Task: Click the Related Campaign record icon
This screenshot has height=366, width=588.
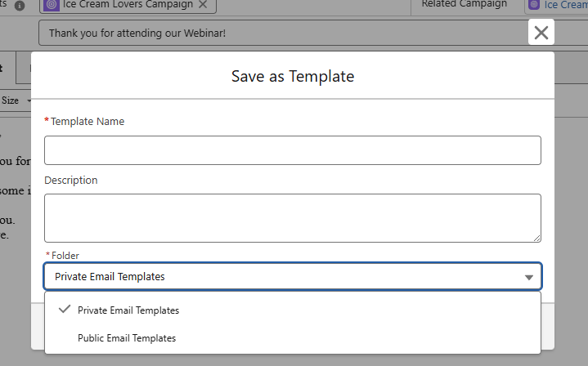Action: (534, 4)
